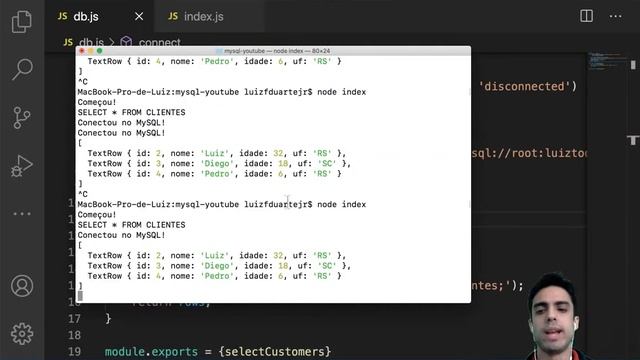
Task: Minimize the terminal with the yellow button
Action: (x=91, y=51)
